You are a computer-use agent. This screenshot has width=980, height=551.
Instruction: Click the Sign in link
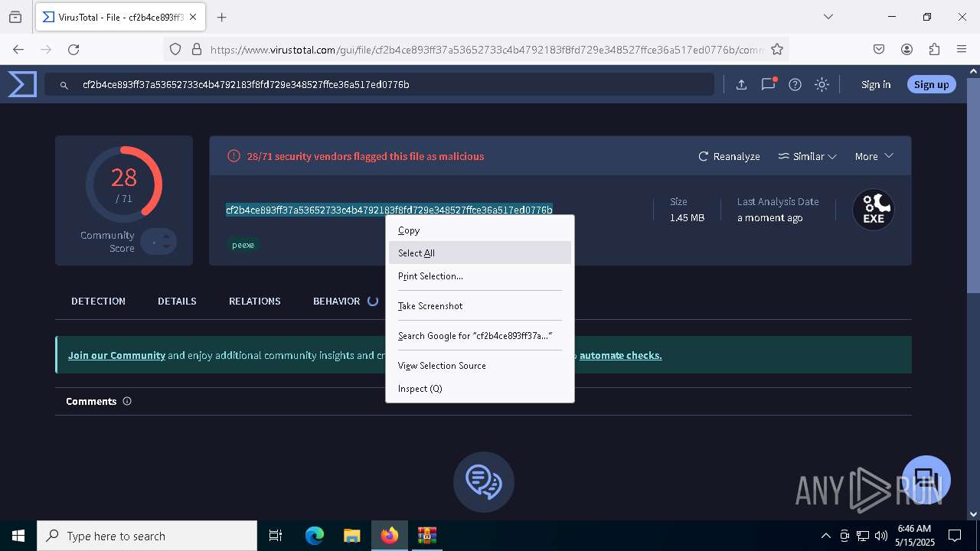tap(876, 85)
